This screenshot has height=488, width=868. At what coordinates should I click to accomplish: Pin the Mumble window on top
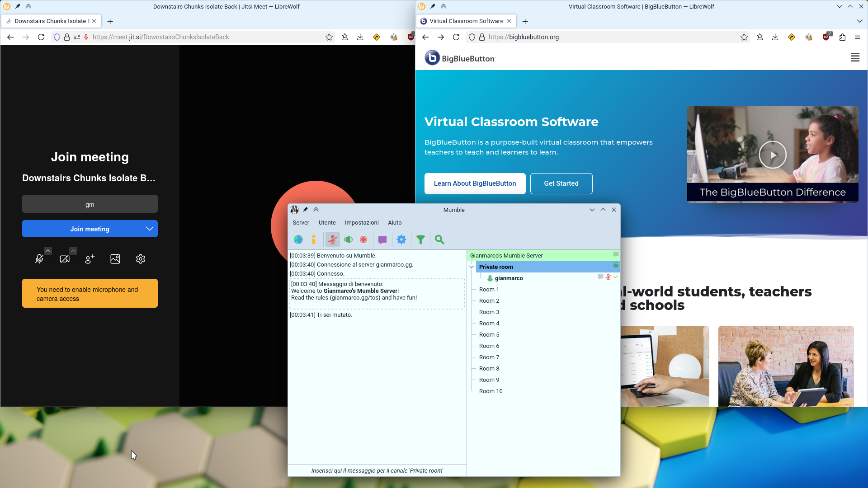tap(305, 210)
